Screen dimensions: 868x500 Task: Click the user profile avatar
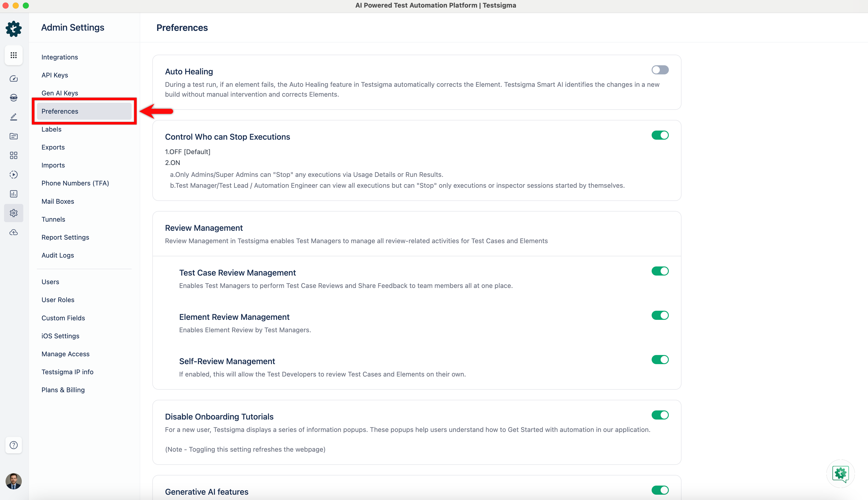pyautogui.click(x=14, y=481)
